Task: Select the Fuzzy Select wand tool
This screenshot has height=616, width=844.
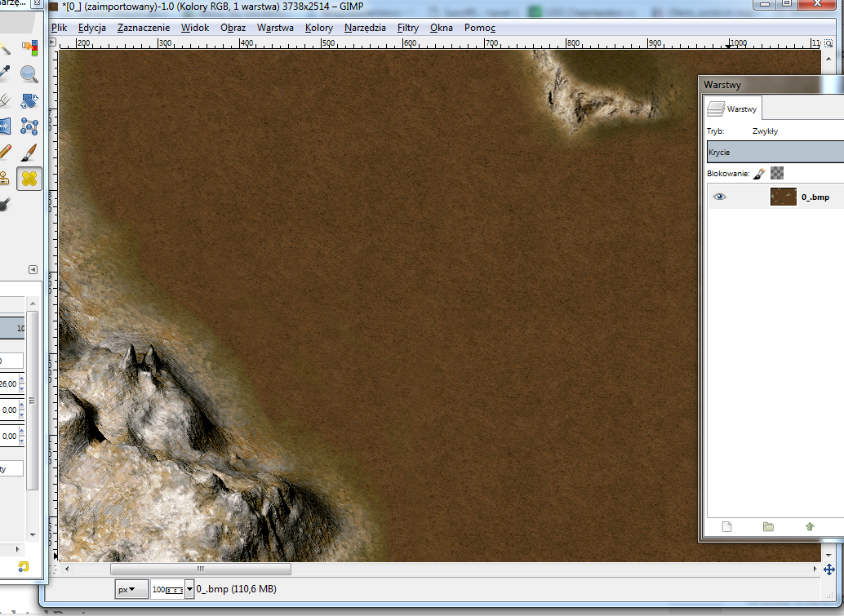Action: [4, 47]
